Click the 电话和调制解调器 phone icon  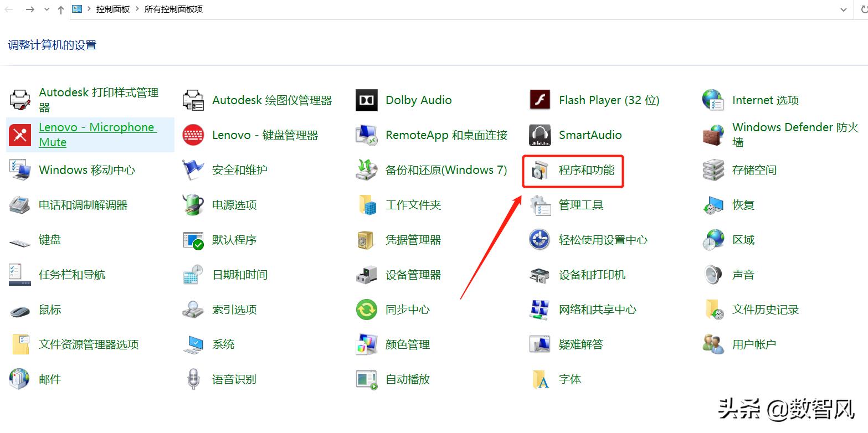(20, 205)
